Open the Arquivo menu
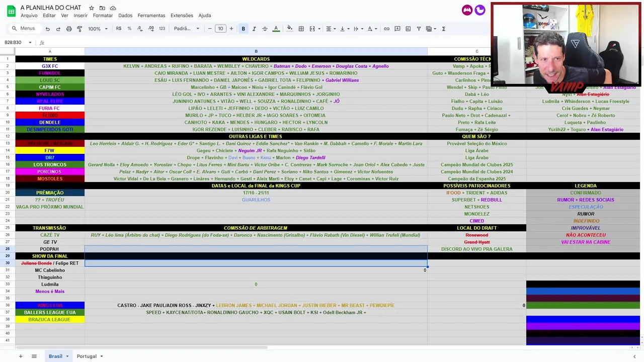The width and height of the screenshot is (644, 362). 29,16
